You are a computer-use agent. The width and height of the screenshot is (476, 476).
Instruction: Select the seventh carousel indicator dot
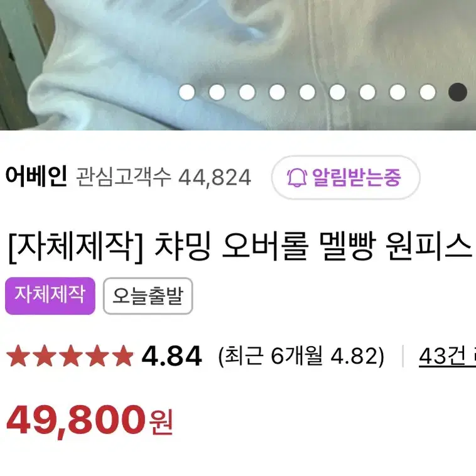367,92
